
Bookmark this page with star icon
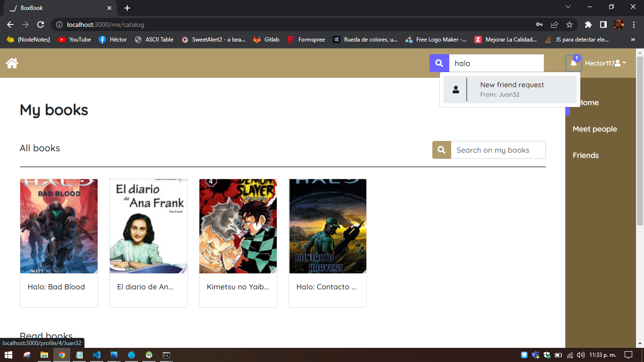tap(570, 25)
